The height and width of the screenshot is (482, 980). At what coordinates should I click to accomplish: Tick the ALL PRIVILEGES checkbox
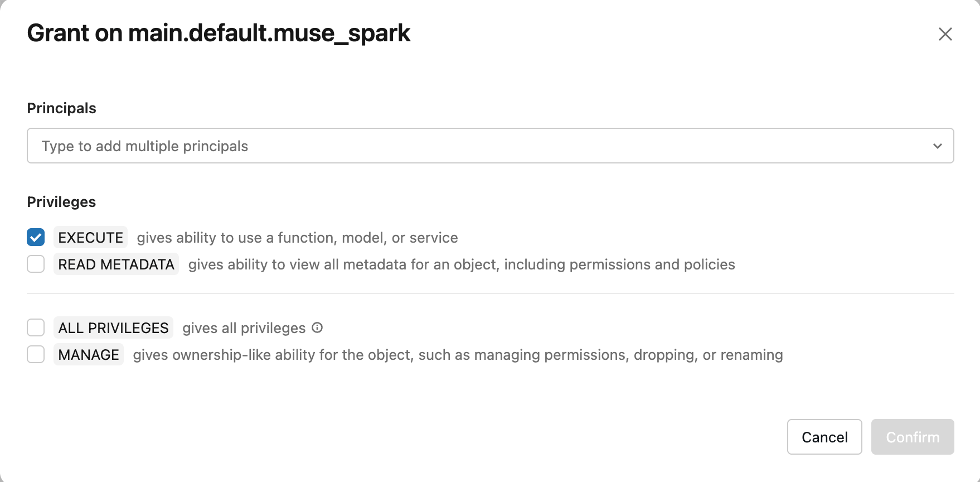point(36,327)
